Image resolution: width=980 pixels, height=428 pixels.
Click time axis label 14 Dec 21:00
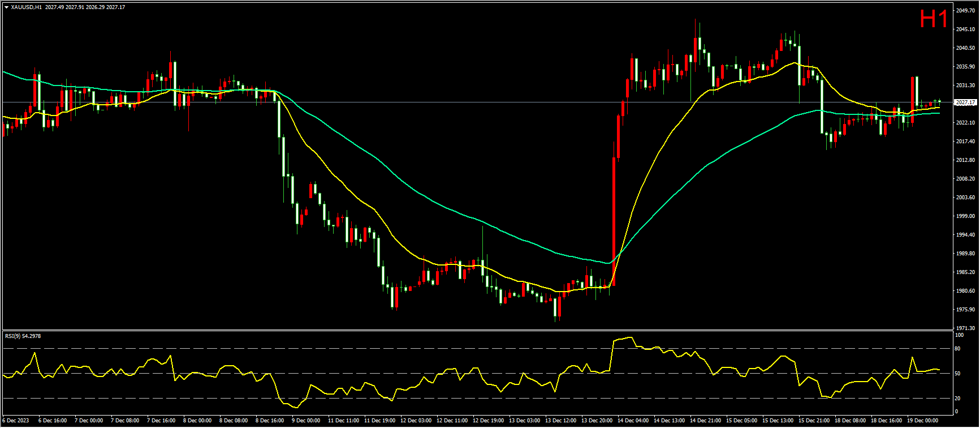(705, 421)
